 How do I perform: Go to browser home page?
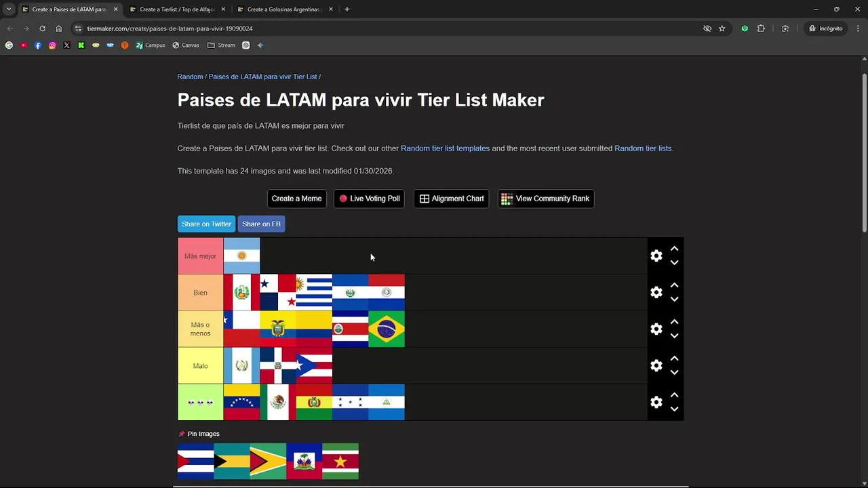(x=58, y=28)
